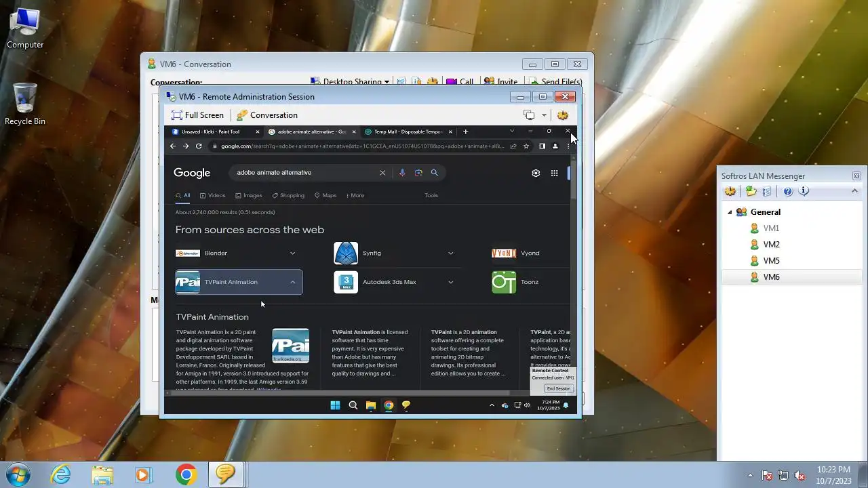Switch to the Kleki Paint Tool tab
Image resolution: width=868 pixels, height=488 pixels.
point(210,131)
